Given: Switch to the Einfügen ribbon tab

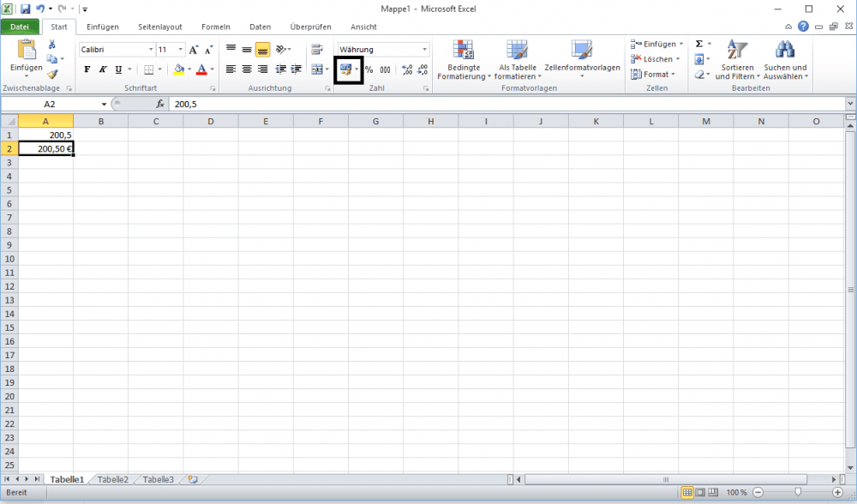Looking at the screenshot, I should [102, 27].
